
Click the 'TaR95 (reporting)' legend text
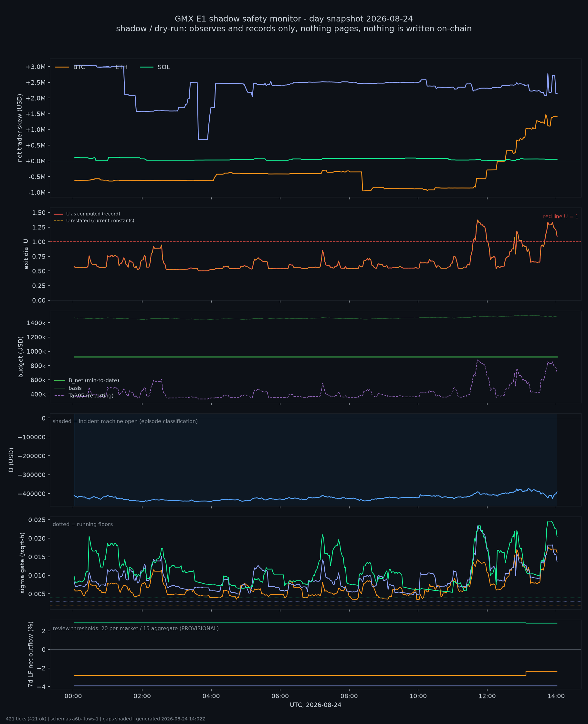click(91, 395)
